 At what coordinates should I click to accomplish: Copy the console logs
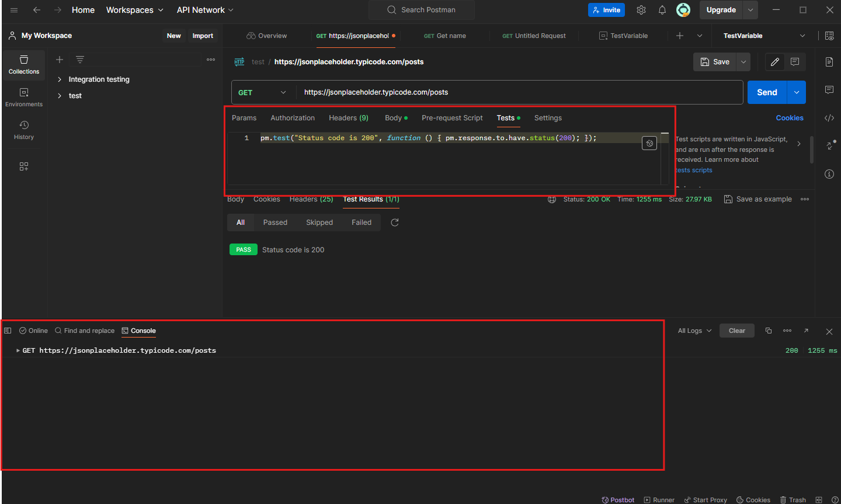(769, 331)
